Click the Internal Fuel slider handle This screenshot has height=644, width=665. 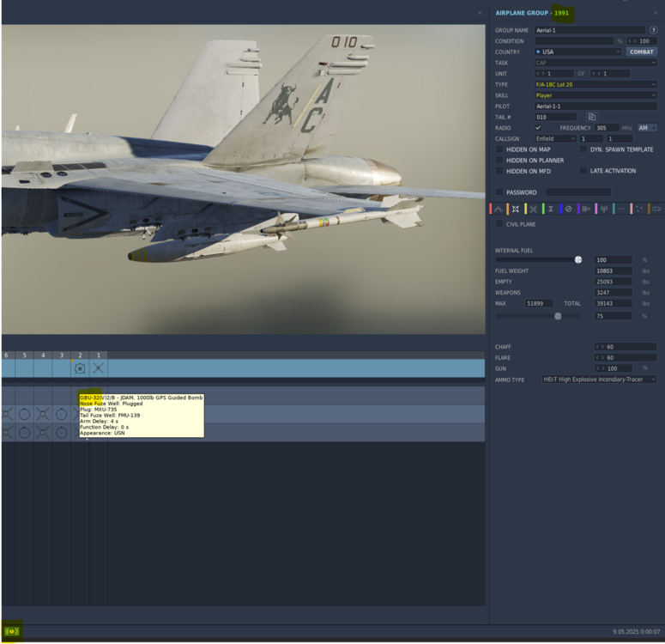[x=578, y=260]
